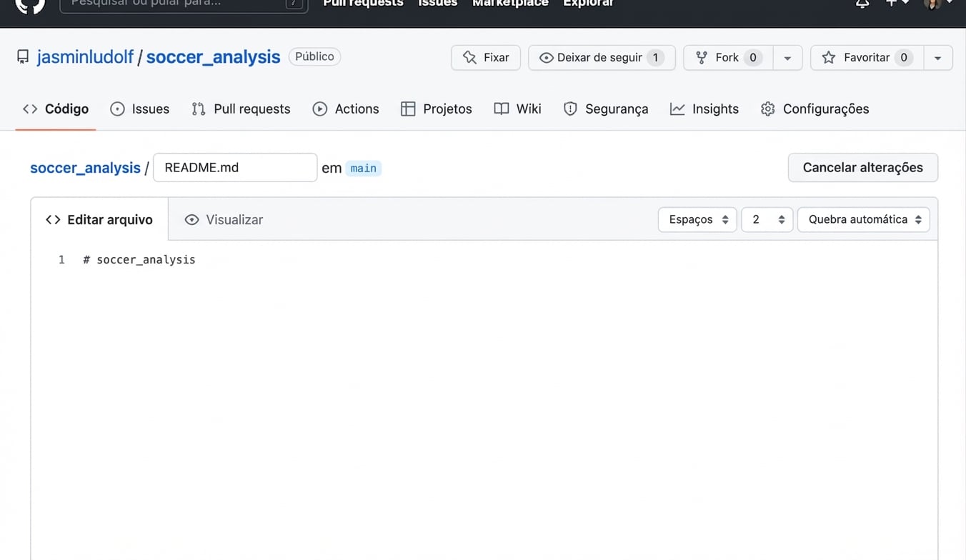Click Deixar de seguir watch button
Image resolution: width=966 pixels, height=560 pixels.
click(602, 58)
